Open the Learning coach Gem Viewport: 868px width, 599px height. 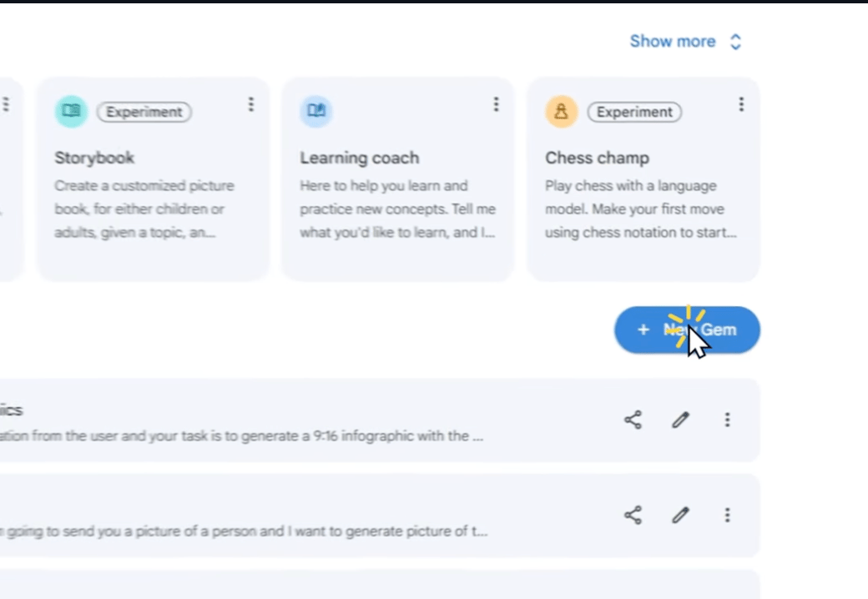[360, 158]
